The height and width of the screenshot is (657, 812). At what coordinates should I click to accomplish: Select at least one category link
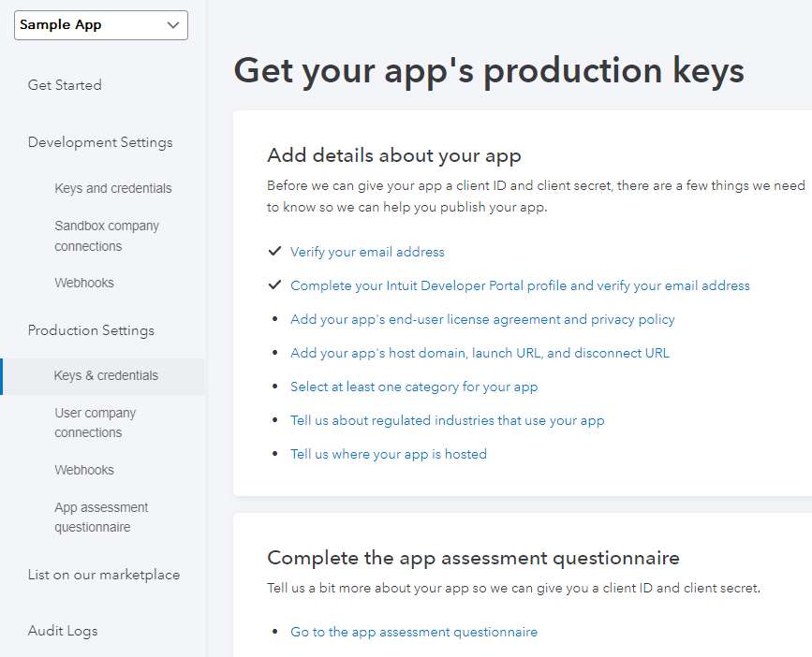(x=414, y=387)
